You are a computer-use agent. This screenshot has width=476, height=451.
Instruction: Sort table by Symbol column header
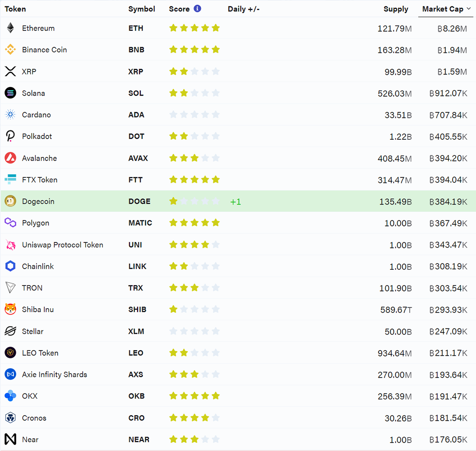[142, 9]
